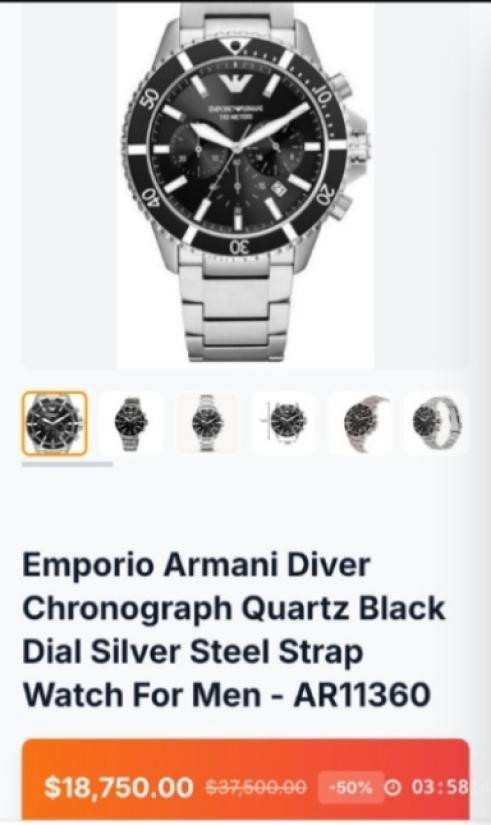This screenshot has width=491, height=825.
Task: Open the second watch thumbnail
Action: pos(131,423)
